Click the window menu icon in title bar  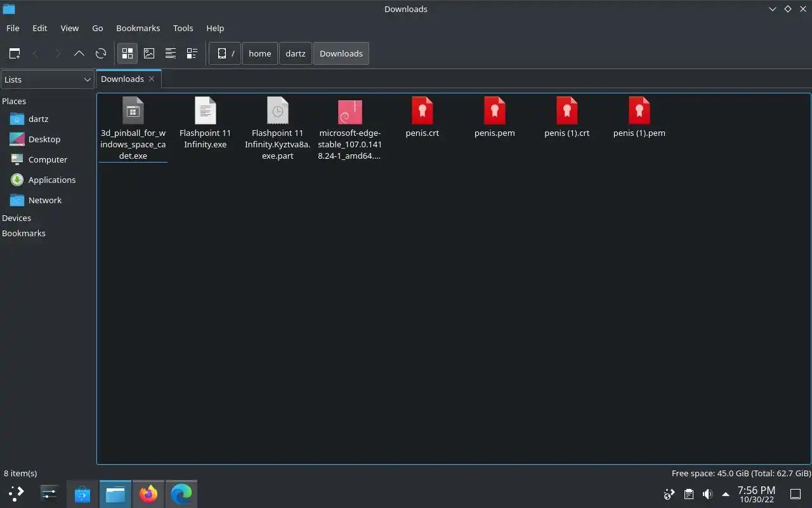click(x=9, y=9)
